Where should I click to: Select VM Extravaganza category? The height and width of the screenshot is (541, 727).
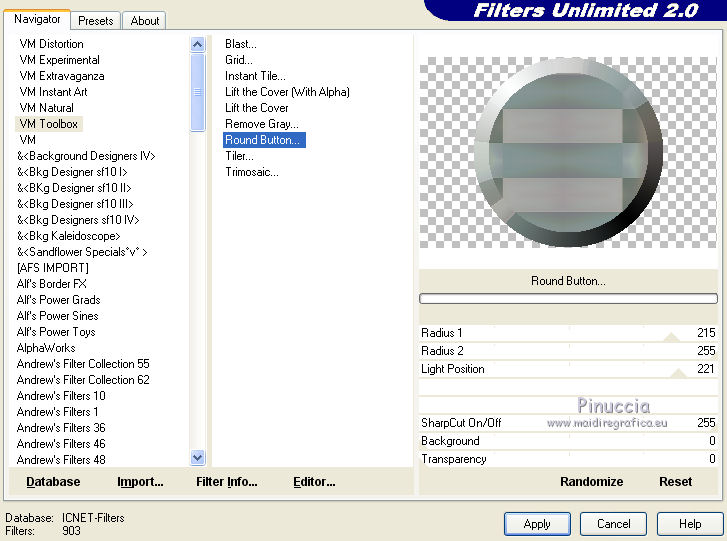point(62,76)
